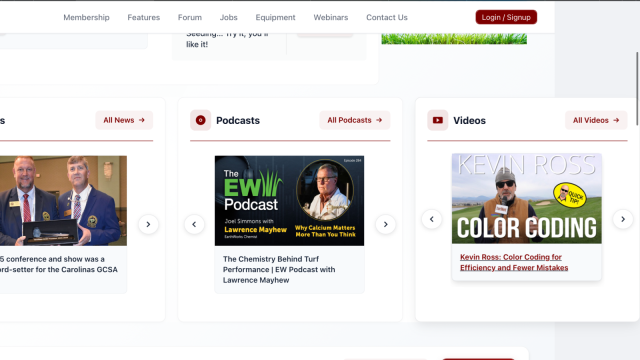
Task: Click the Podcasts section record icon
Action: pos(200,120)
